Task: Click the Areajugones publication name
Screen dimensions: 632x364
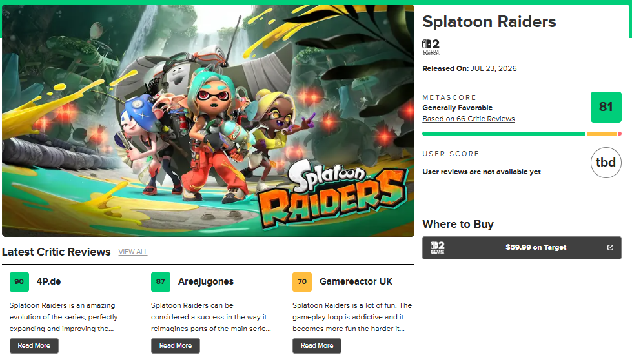Action: point(206,282)
